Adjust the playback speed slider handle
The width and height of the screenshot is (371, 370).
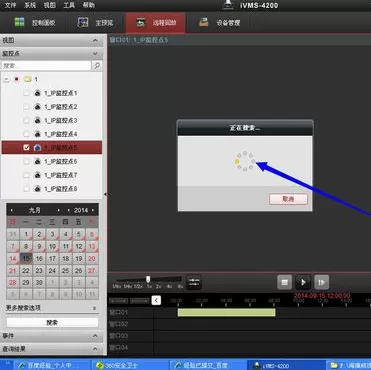pos(148,279)
